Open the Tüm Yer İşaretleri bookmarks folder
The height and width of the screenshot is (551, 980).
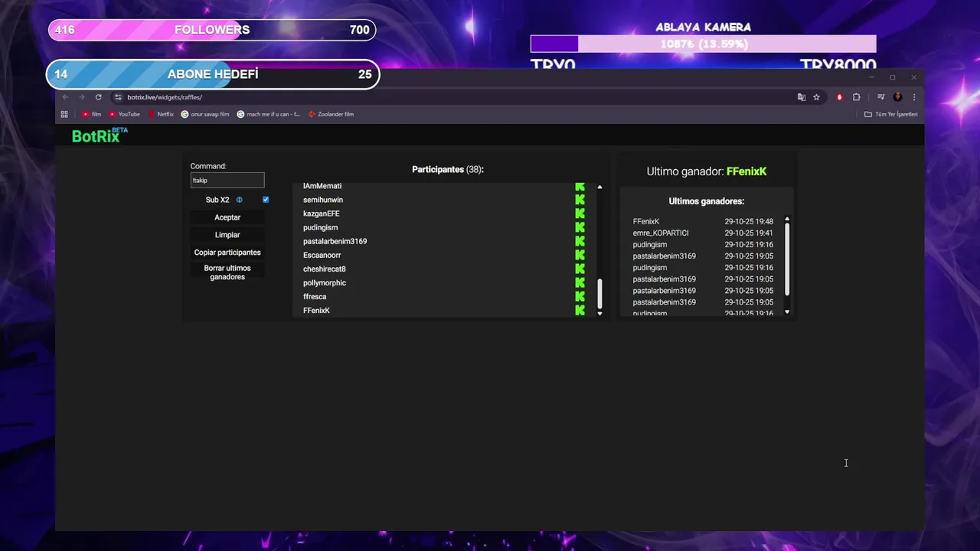click(x=890, y=114)
